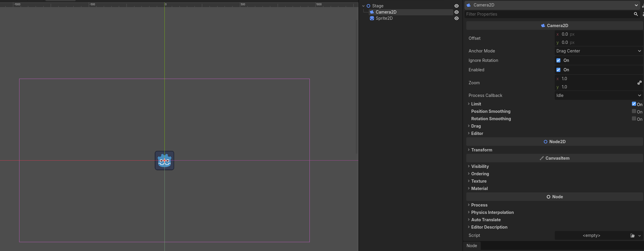Uncheck the Ignore Rotation checkbox
The image size is (644, 251).
[558, 60]
